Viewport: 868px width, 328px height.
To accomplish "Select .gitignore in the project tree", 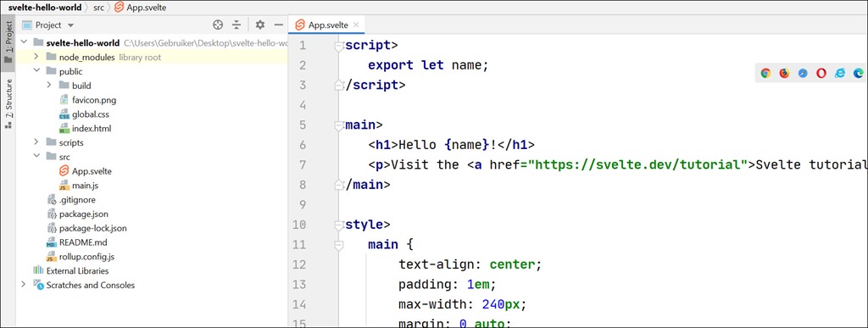I will pyautogui.click(x=77, y=200).
